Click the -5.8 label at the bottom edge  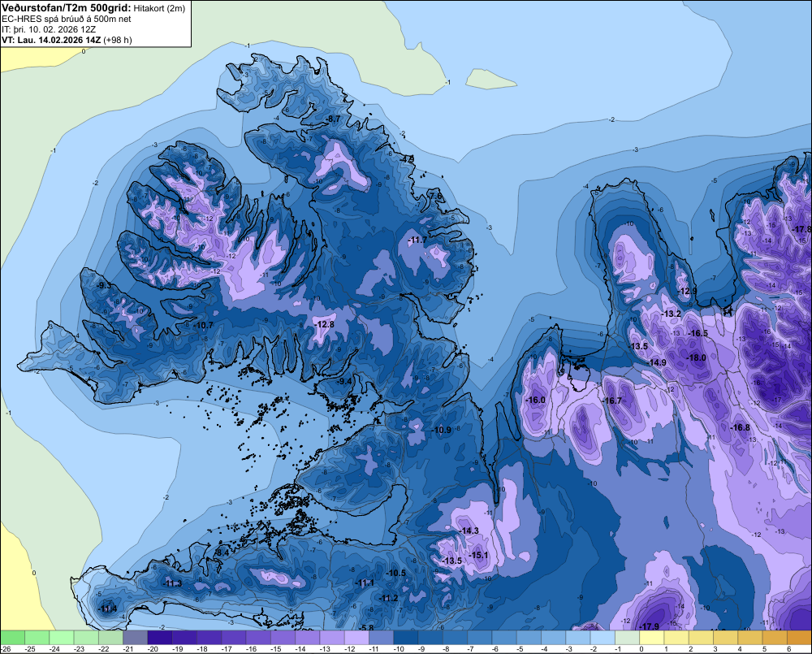(366, 627)
